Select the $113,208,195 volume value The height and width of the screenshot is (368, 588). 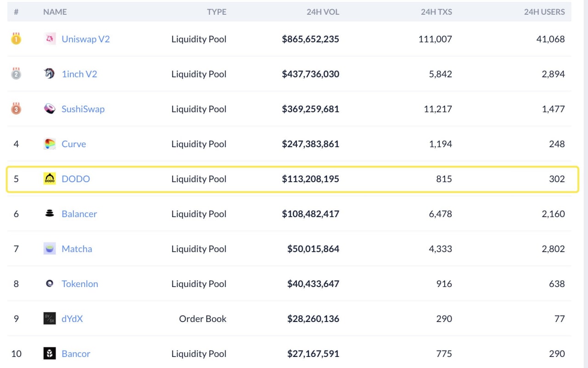pyautogui.click(x=311, y=179)
